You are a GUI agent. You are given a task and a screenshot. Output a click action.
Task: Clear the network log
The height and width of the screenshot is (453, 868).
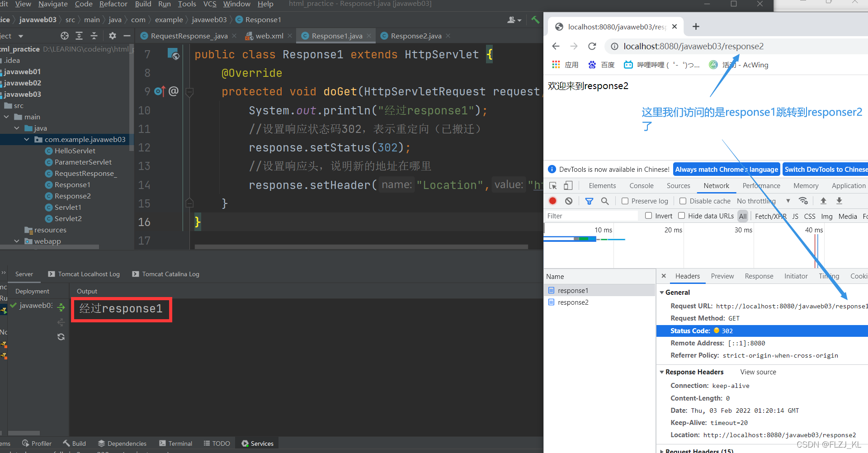[x=569, y=201]
